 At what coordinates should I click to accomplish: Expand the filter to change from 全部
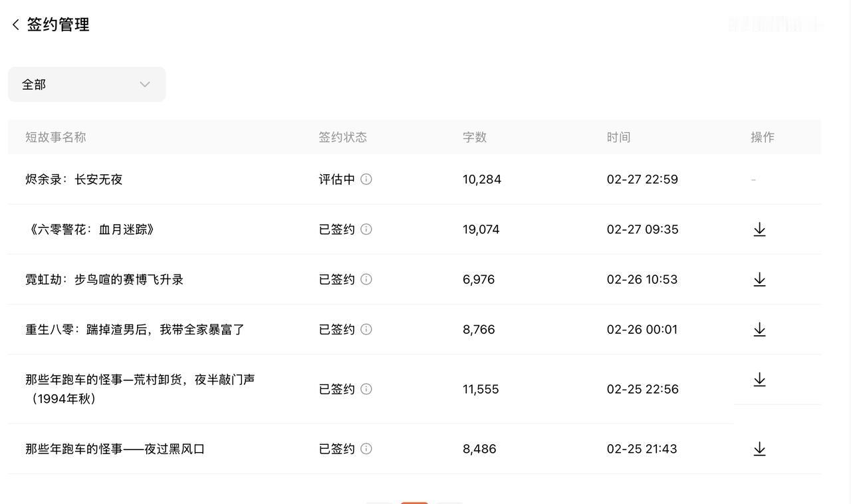tap(86, 84)
